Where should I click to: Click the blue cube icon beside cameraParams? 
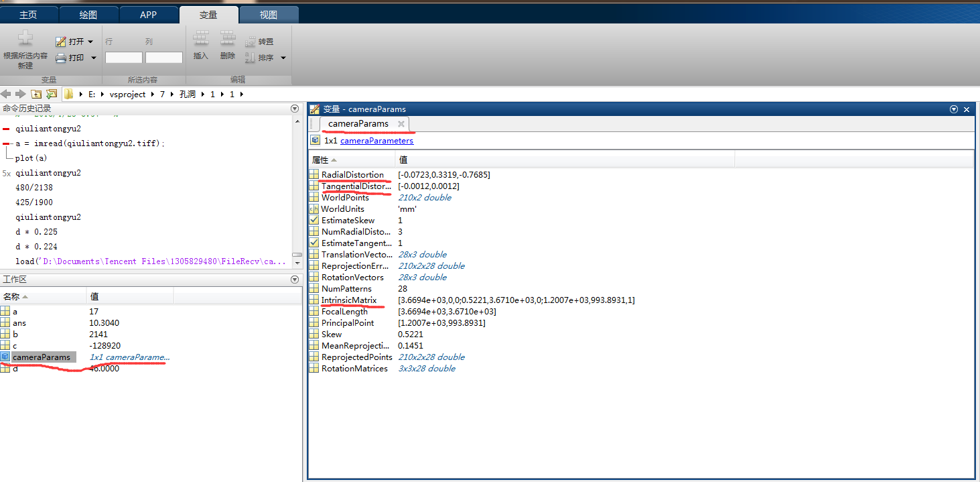point(5,357)
